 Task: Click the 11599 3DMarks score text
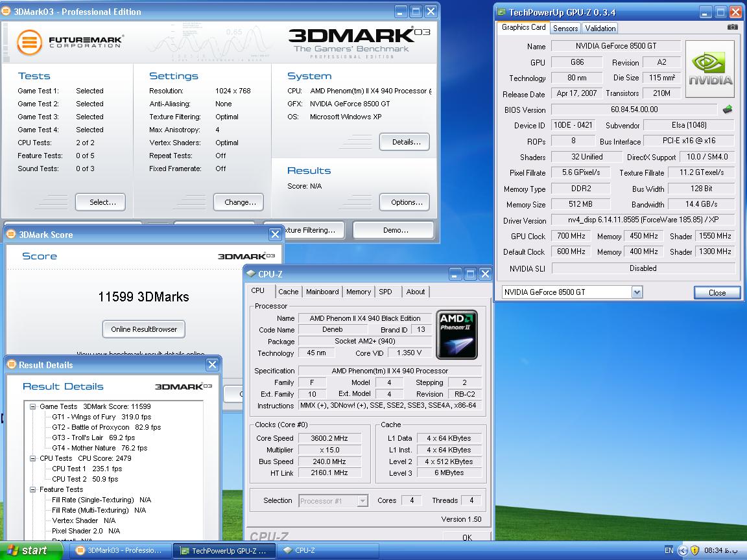[143, 297]
